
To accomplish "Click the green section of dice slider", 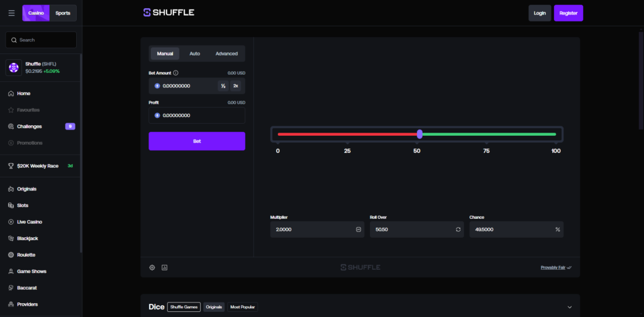I will coord(489,134).
